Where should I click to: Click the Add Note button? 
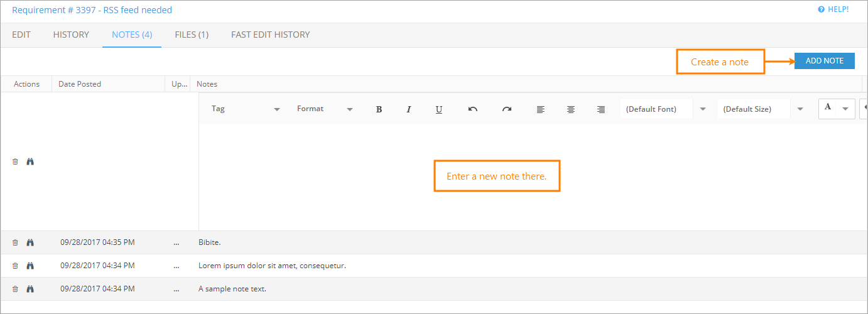(824, 61)
